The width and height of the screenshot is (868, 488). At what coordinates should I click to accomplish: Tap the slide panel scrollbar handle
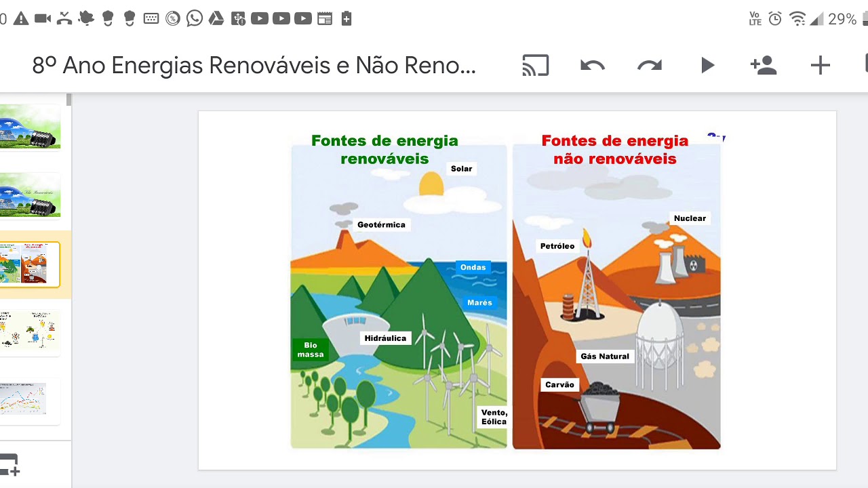(68, 100)
